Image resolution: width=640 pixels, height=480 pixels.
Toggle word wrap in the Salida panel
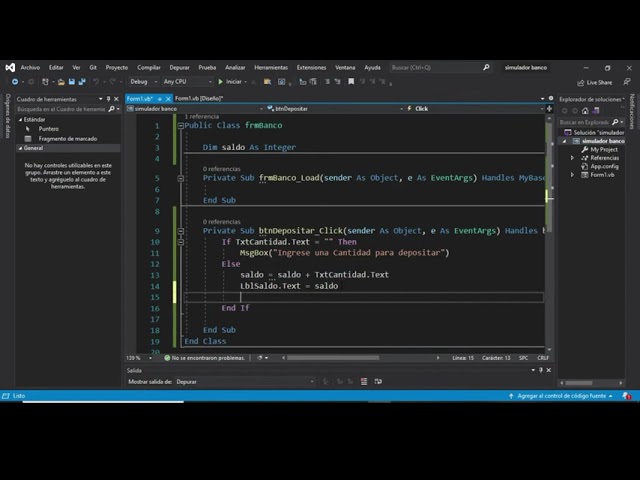[378, 382]
